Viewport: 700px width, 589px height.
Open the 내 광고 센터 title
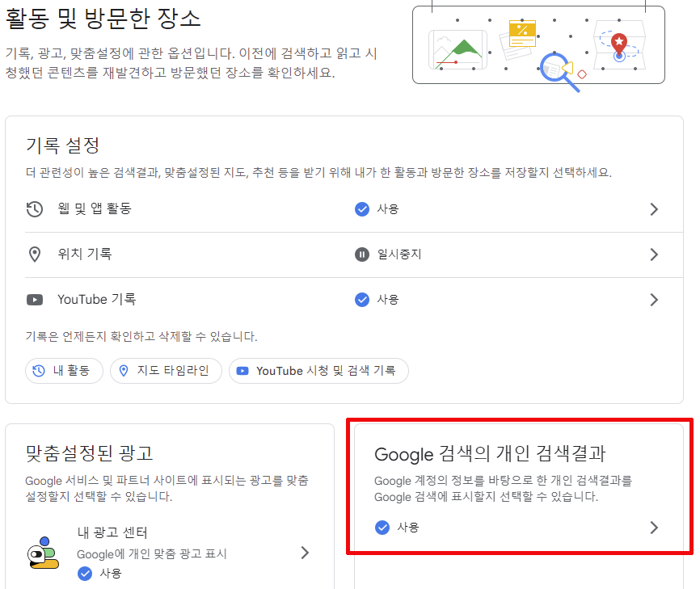coord(112,532)
